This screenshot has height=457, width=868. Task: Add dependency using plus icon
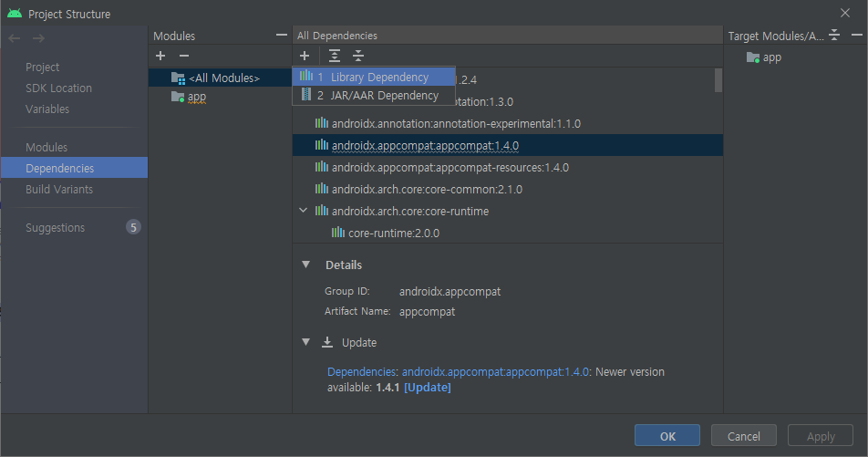(x=305, y=56)
